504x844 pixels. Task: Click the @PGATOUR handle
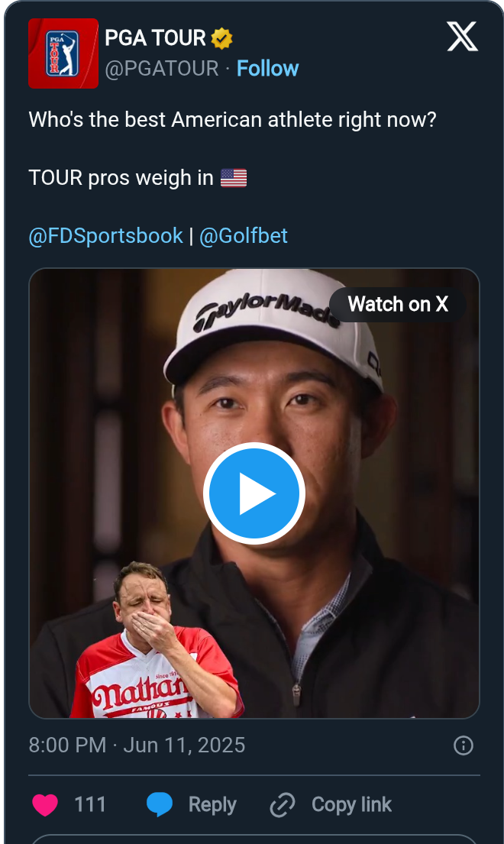162,69
